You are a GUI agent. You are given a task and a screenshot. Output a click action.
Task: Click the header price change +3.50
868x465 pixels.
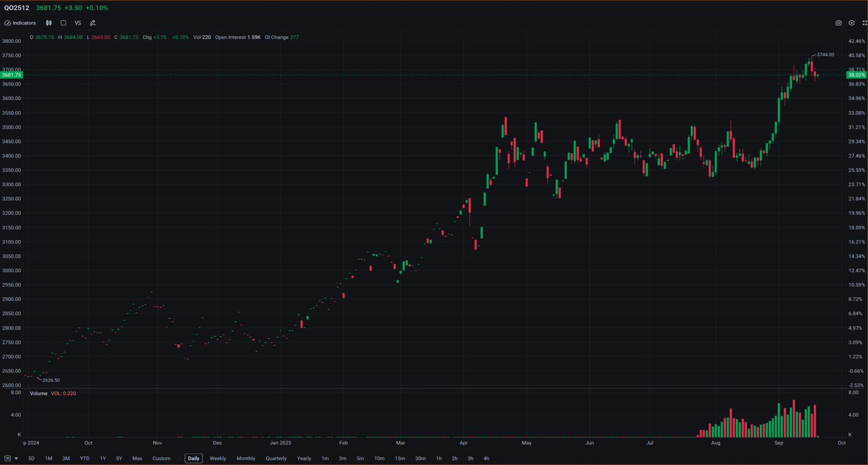pyautogui.click(x=73, y=8)
